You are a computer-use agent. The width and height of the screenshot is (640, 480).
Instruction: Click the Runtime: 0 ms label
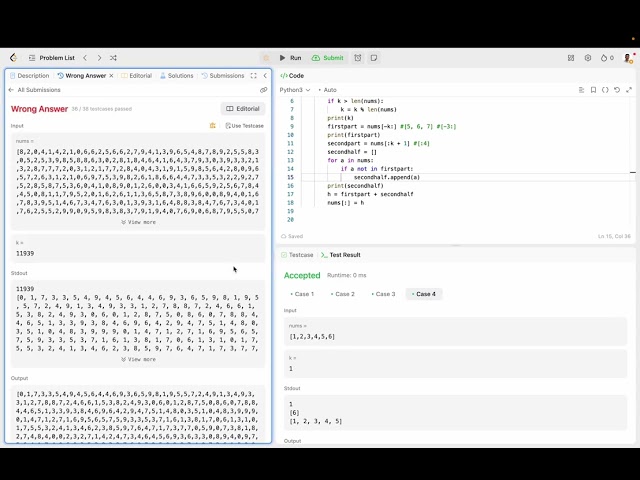347,276
